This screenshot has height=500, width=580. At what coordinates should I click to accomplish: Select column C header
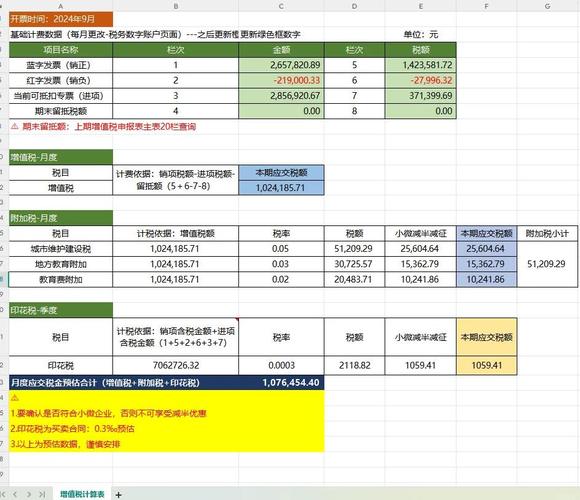[281, 6]
